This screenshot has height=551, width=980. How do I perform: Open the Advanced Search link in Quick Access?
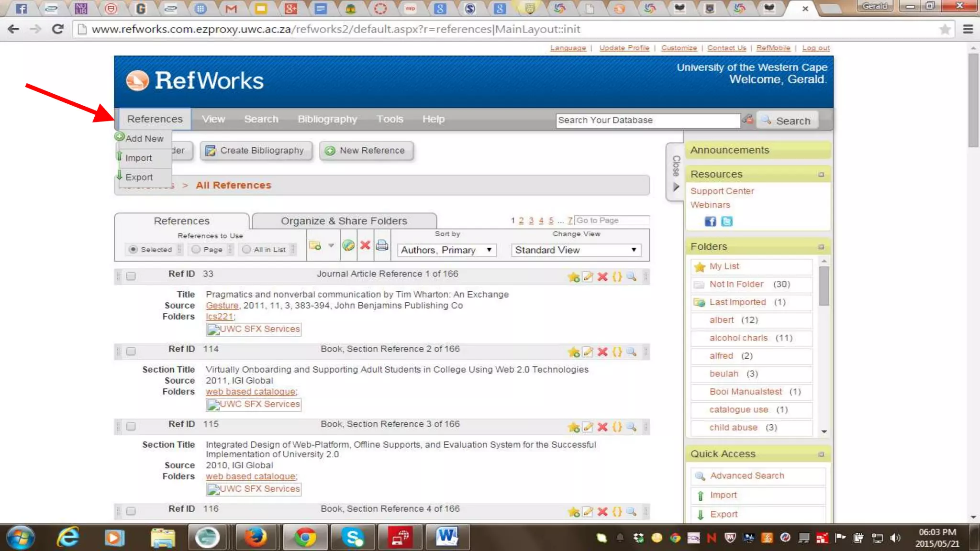coord(746,476)
